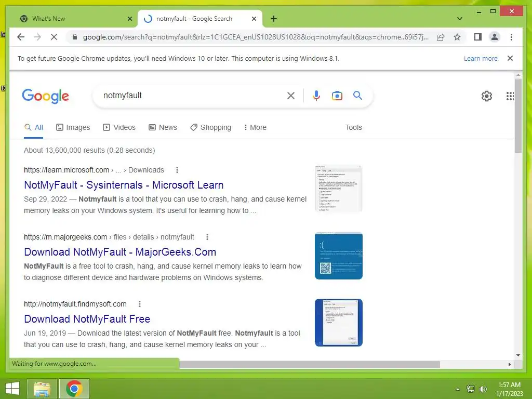Open the Google apps grid

click(510, 96)
